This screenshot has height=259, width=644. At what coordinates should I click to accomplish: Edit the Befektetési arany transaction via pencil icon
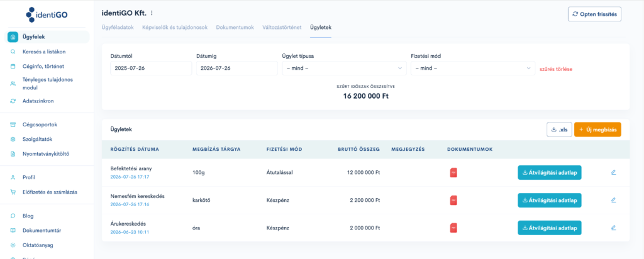614,172
